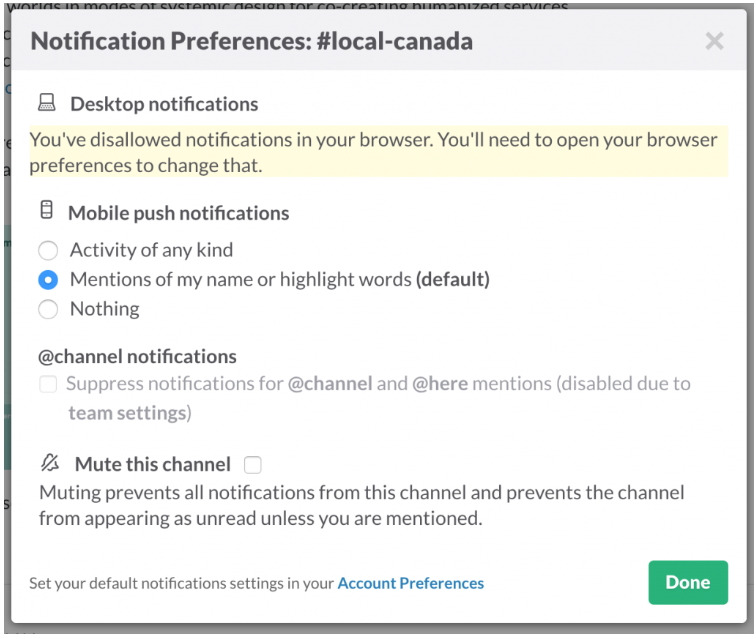Click the 'Mute this channel' label text
The width and height of the screenshot is (756, 639).
153,464
